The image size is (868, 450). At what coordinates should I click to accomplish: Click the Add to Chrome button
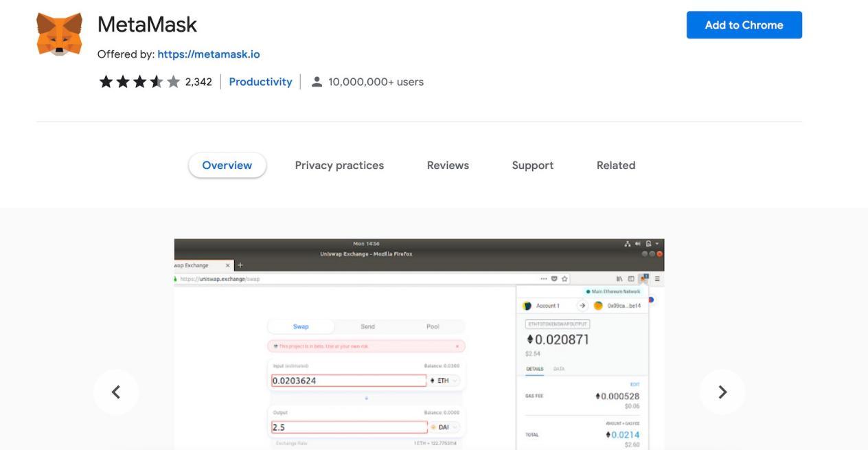click(x=744, y=25)
